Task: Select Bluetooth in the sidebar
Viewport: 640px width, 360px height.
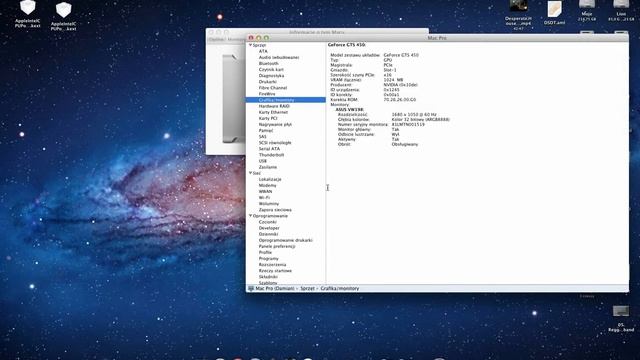Action: pyautogui.click(x=269, y=64)
